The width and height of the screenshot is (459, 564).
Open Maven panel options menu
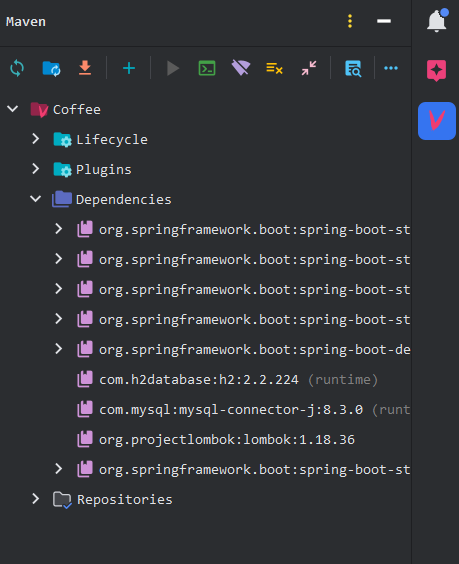click(x=350, y=21)
